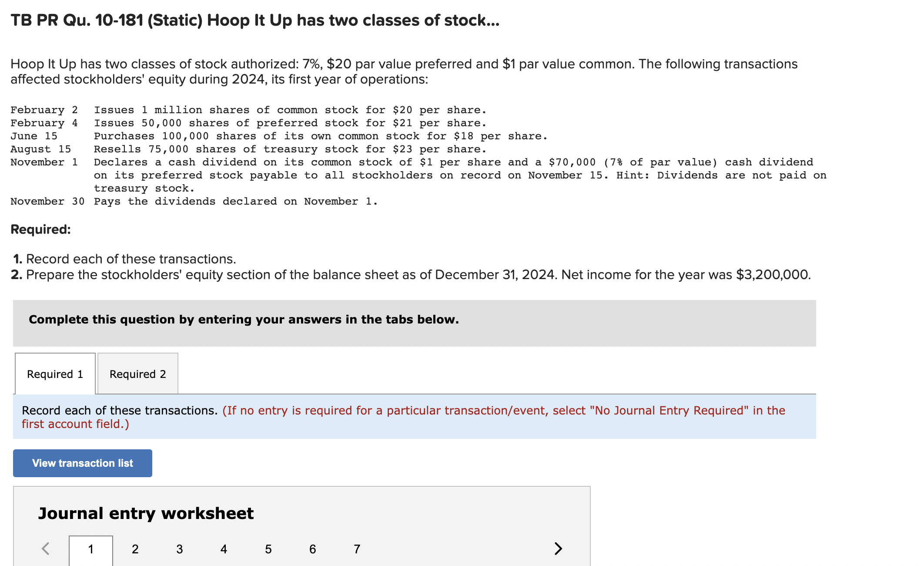
Task: Advance to the next journal entry with right chevron
Action: (x=559, y=549)
